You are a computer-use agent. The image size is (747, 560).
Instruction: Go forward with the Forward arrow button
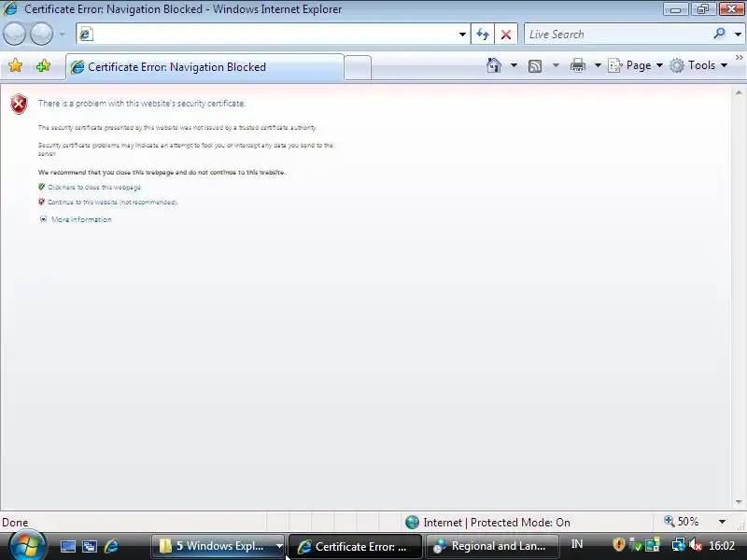click(x=41, y=34)
